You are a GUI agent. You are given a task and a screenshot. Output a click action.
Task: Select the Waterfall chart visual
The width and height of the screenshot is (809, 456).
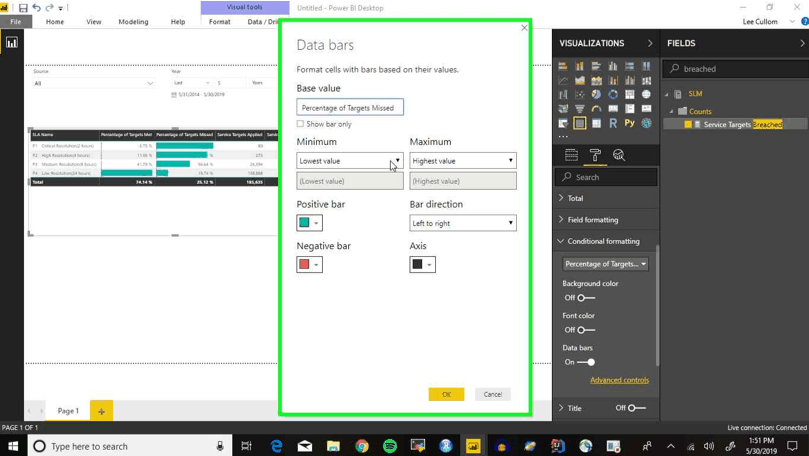tap(563, 94)
